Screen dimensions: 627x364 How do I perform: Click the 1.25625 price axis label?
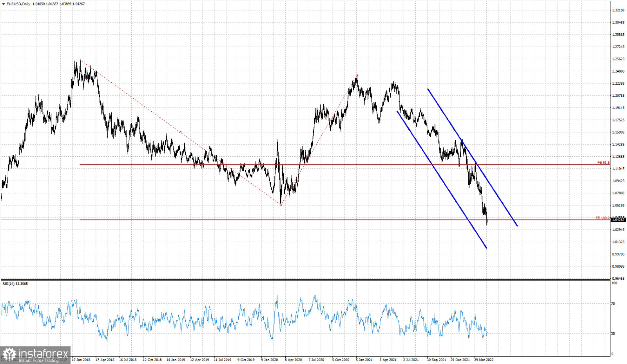(x=618, y=59)
